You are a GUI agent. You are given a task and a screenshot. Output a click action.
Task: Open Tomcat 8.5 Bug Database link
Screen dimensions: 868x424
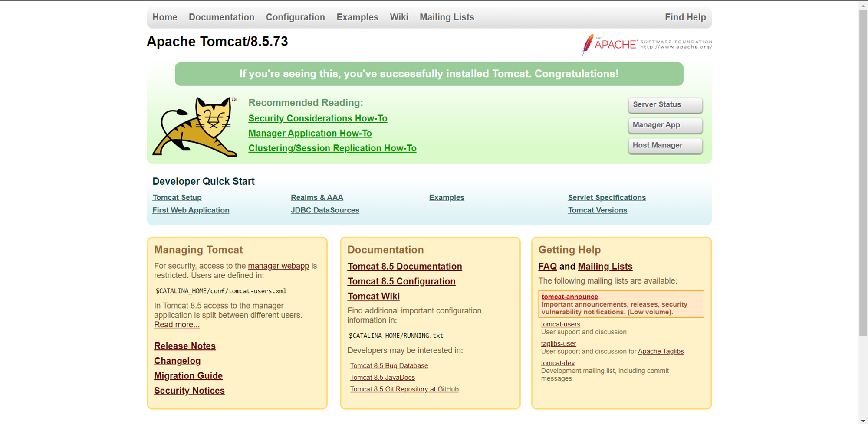click(389, 366)
